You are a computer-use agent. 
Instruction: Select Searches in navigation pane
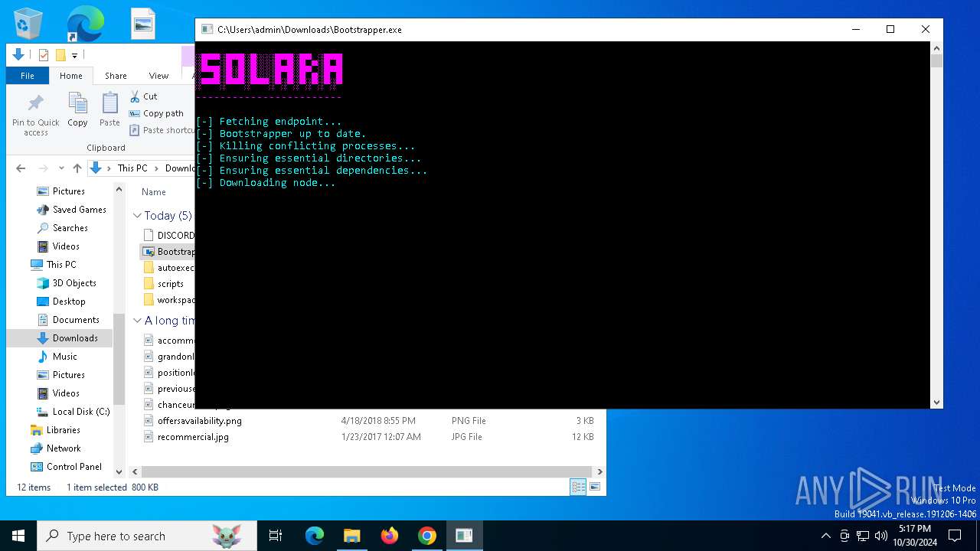(62, 228)
